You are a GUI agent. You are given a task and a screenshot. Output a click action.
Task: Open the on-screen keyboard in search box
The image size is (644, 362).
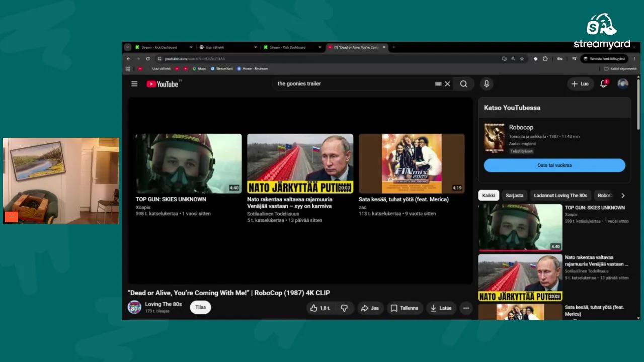pyautogui.click(x=438, y=84)
